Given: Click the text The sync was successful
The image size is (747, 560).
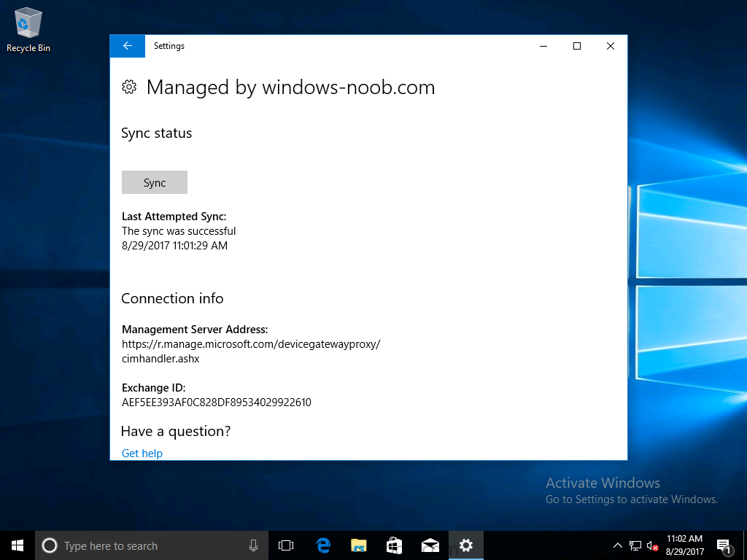Looking at the screenshot, I should coord(179,231).
